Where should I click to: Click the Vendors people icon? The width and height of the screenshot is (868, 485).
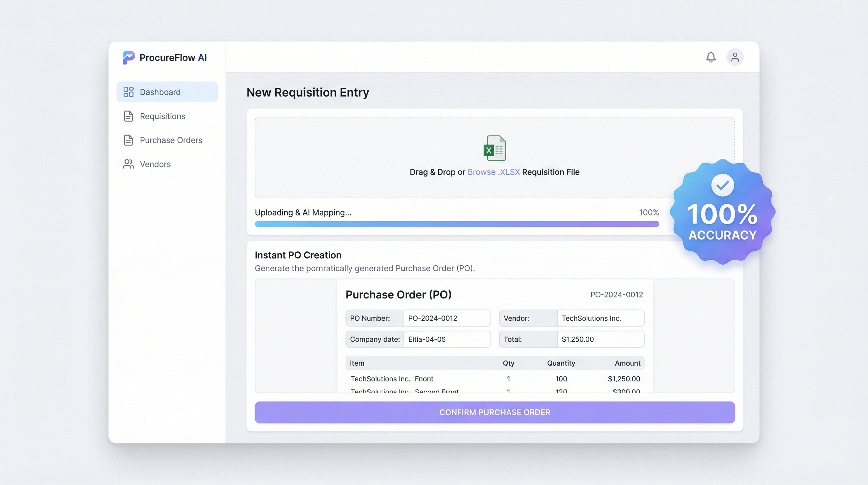[128, 164]
